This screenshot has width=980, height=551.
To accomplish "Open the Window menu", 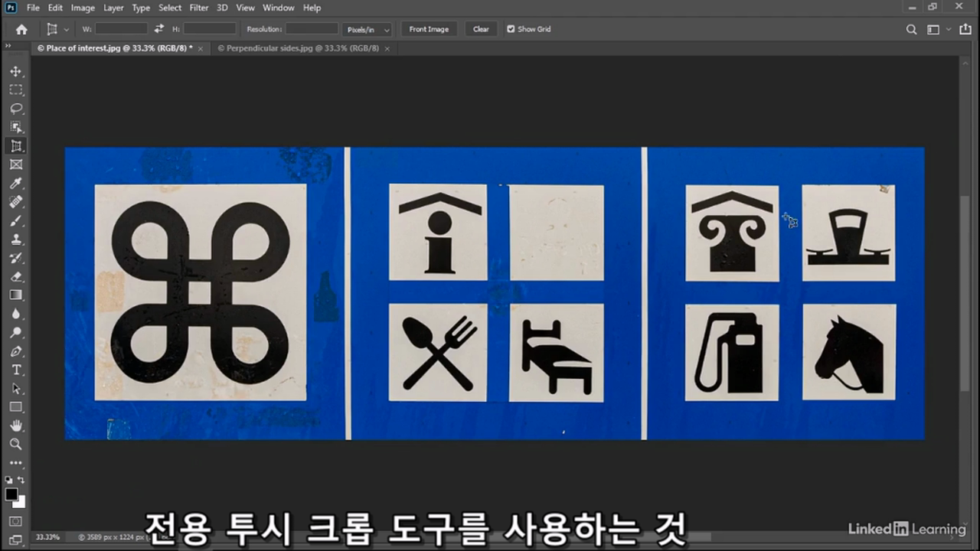I will pos(278,8).
